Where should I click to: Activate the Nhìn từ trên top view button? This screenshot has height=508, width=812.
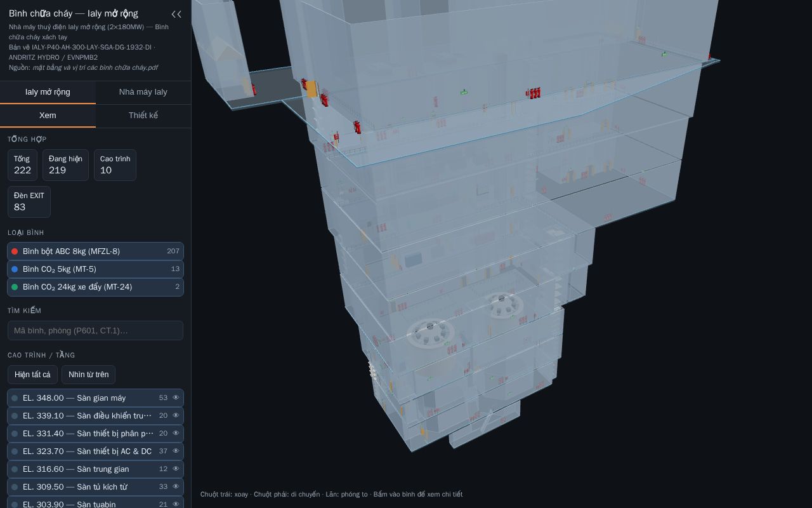[x=88, y=375]
